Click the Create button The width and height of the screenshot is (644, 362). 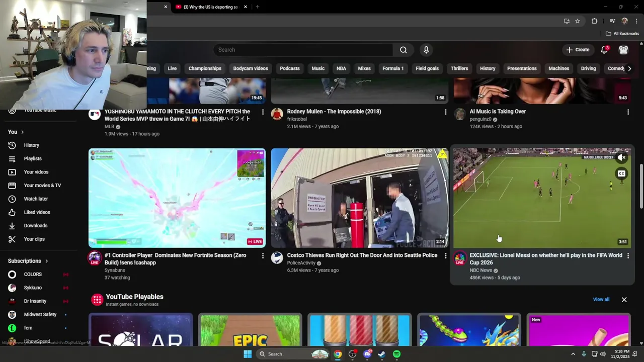578,50
